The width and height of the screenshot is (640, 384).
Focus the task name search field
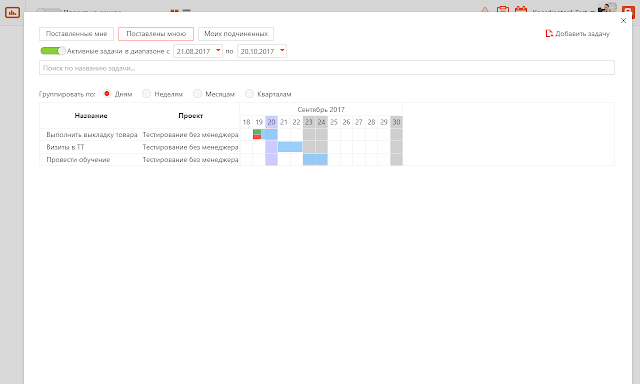tap(327, 68)
